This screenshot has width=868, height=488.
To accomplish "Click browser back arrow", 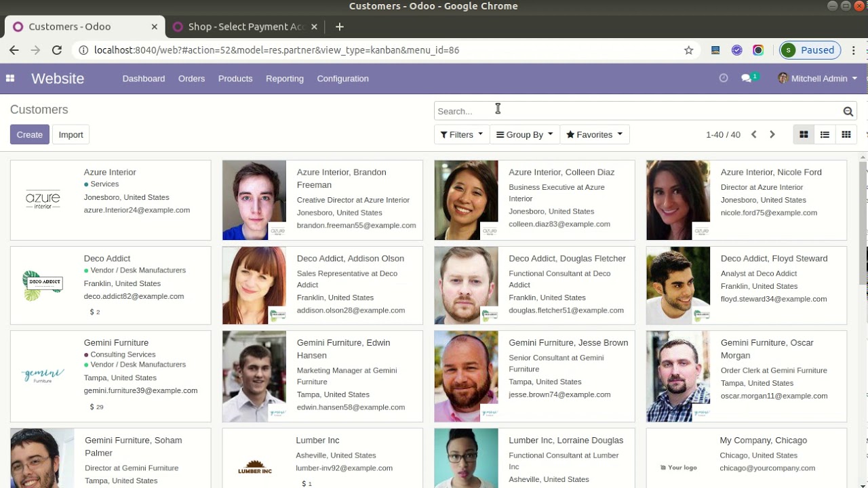I will point(14,50).
